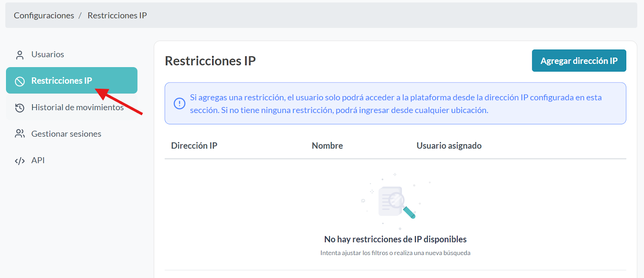Click the magnifying glass empty-state illustration
Image resolution: width=644 pixels, height=278 pixels.
(x=396, y=202)
